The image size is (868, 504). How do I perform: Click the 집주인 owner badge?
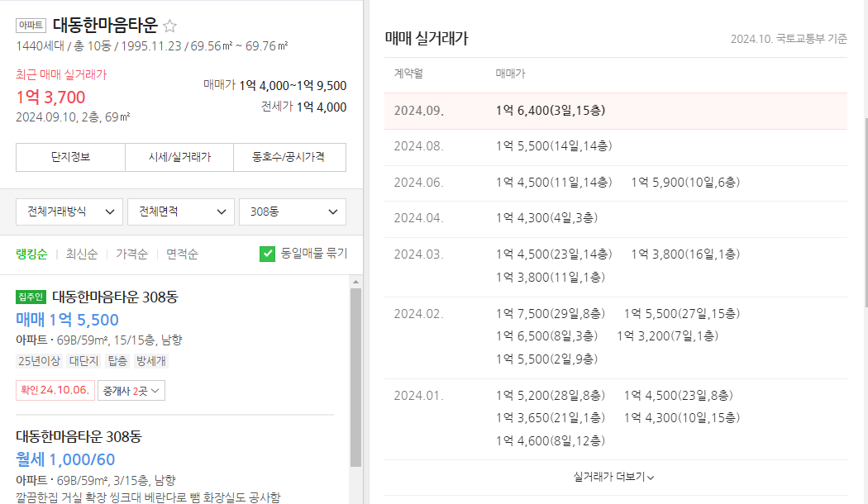(31, 297)
